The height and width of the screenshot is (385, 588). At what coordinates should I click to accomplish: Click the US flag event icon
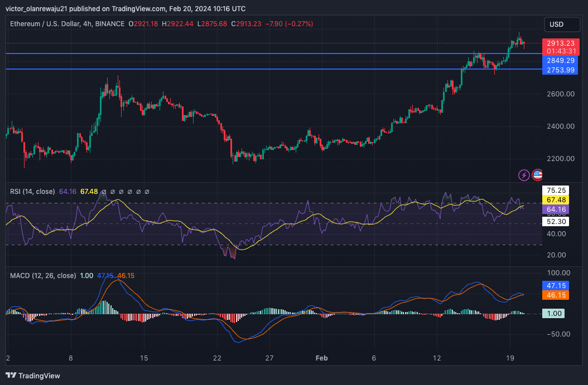537,174
